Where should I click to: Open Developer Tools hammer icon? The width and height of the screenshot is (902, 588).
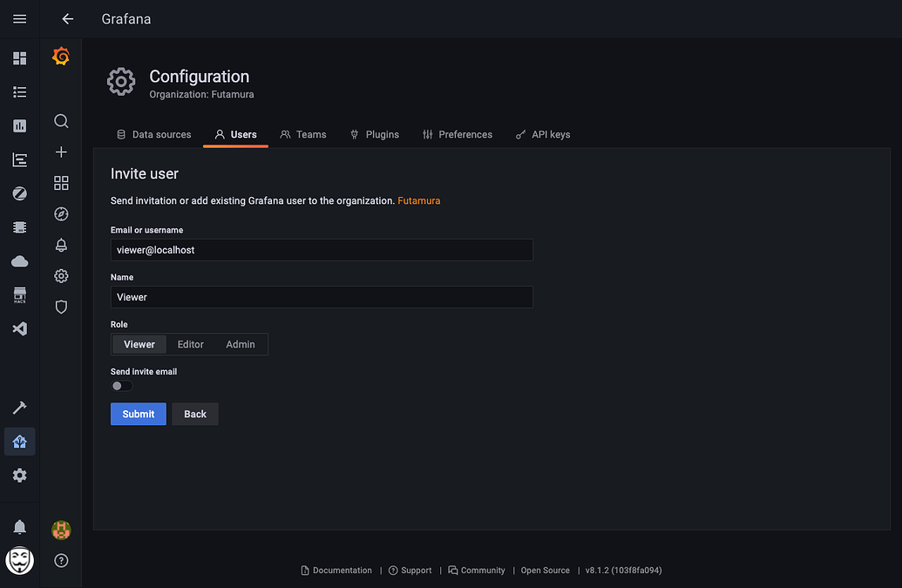19,407
